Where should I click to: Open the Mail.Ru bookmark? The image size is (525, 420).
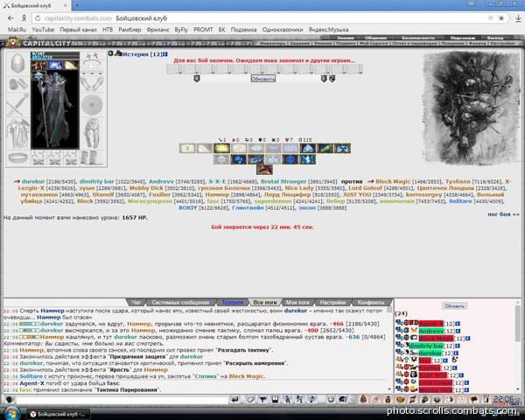17,30
